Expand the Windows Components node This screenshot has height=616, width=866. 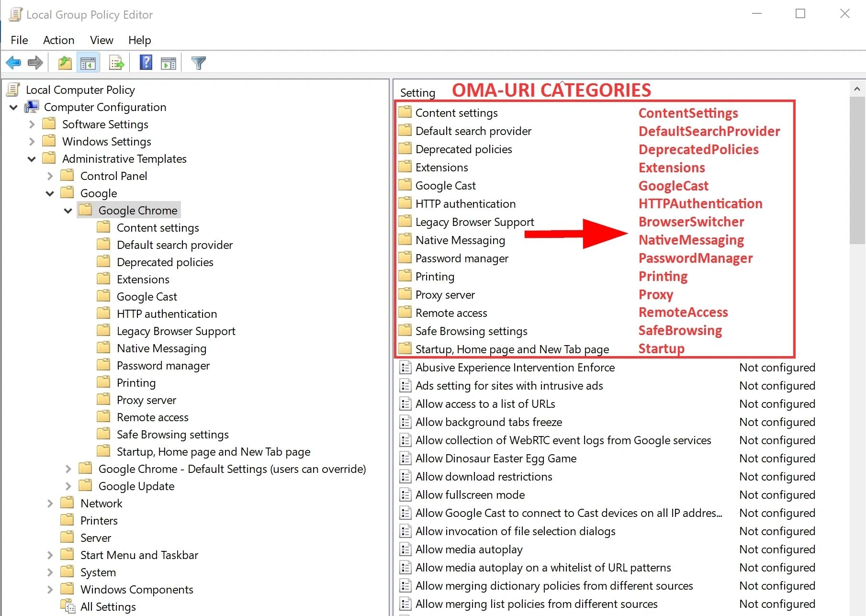50,590
